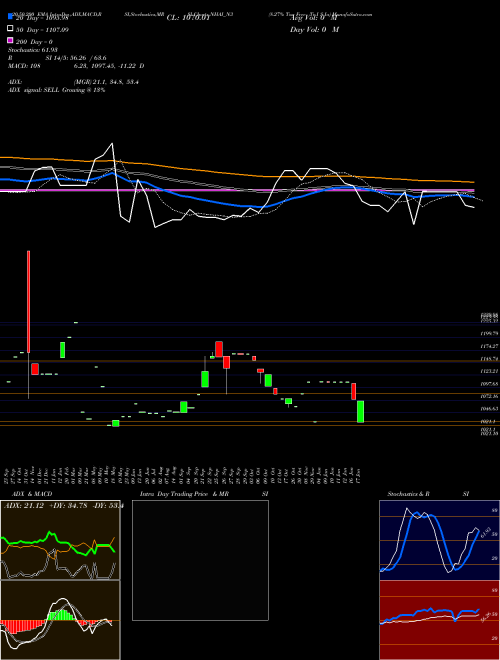Screen dimensions: 500x660
Task: Open the empty intraday trading price panel
Action: 200,560
